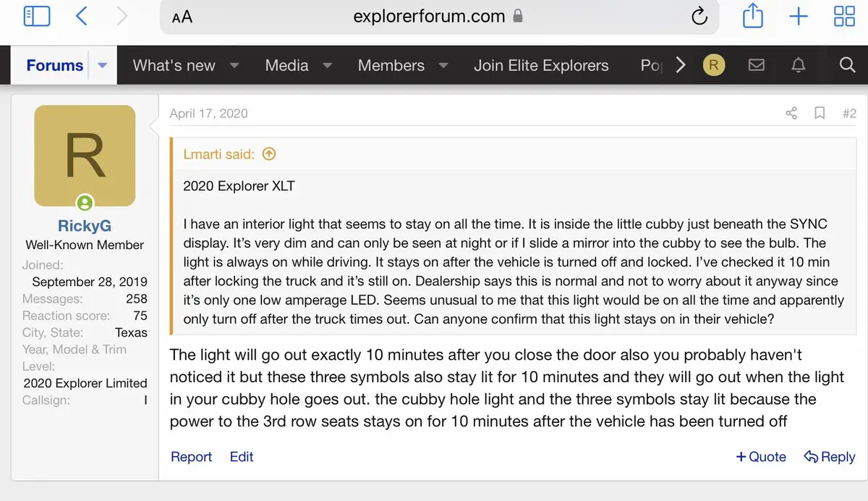Open the Join Elite Explorers tab
The height and width of the screenshot is (501, 868).
(x=541, y=65)
